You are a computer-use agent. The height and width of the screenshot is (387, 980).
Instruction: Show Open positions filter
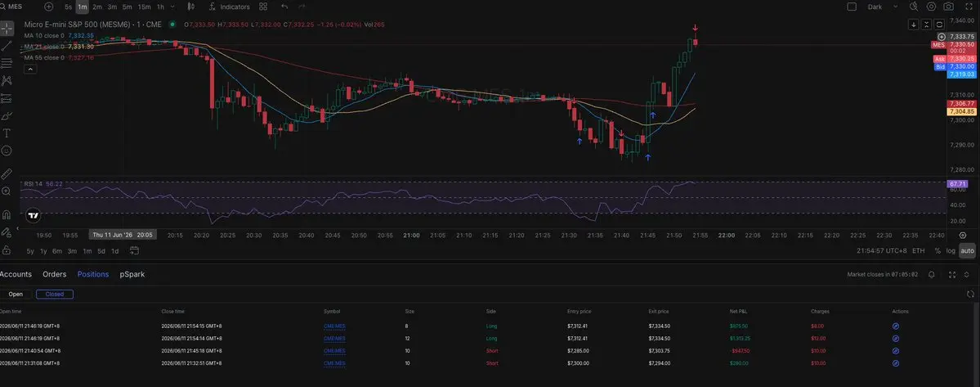pyautogui.click(x=16, y=294)
